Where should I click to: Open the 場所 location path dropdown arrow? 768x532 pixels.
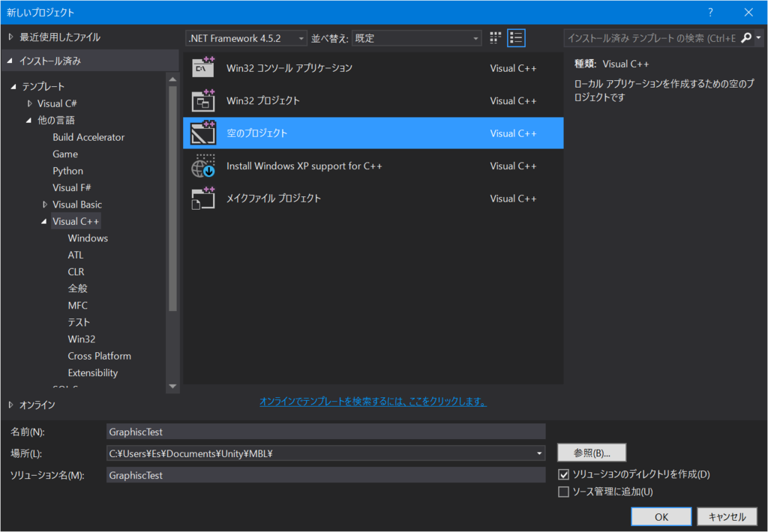[538, 453]
